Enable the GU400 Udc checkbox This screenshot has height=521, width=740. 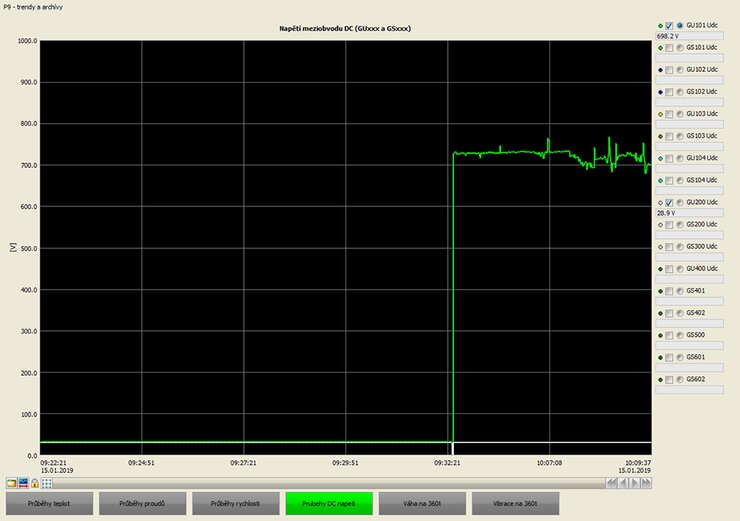point(669,269)
